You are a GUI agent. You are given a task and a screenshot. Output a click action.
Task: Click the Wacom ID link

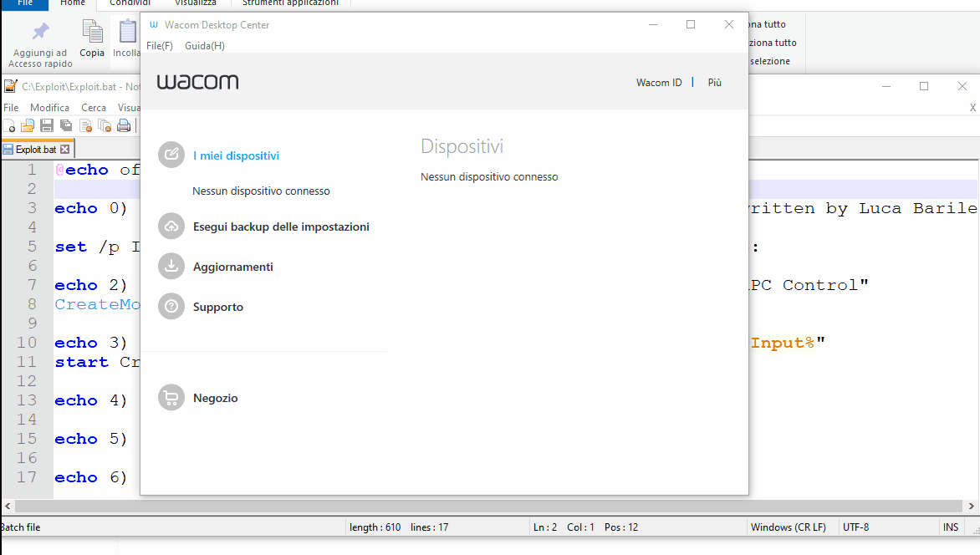659,83
